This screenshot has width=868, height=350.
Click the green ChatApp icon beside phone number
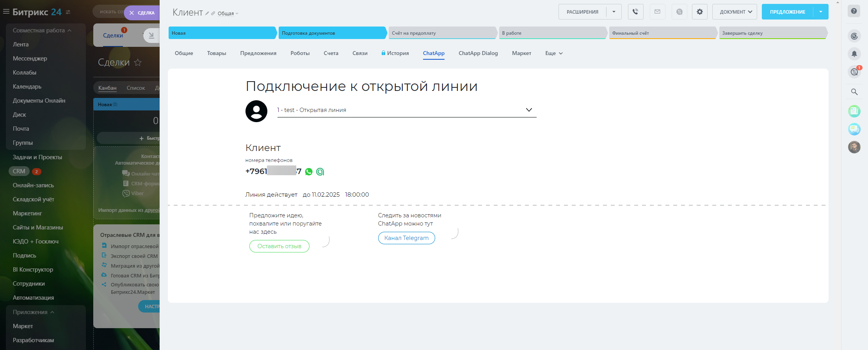coord(320,172)
